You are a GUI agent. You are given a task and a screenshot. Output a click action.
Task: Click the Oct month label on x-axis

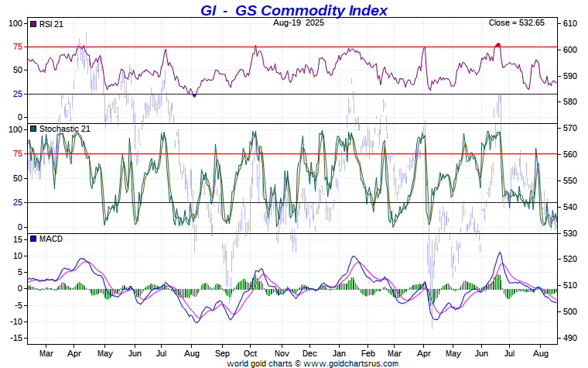tap(250, 353)
